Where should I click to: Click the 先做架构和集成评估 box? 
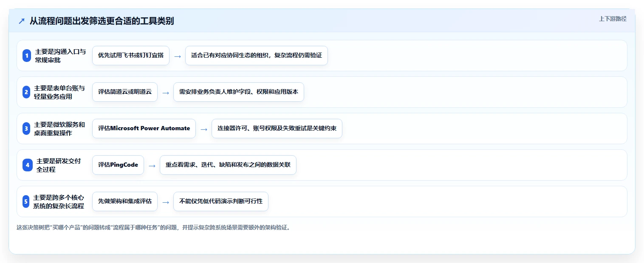click(x=125, y=201)
